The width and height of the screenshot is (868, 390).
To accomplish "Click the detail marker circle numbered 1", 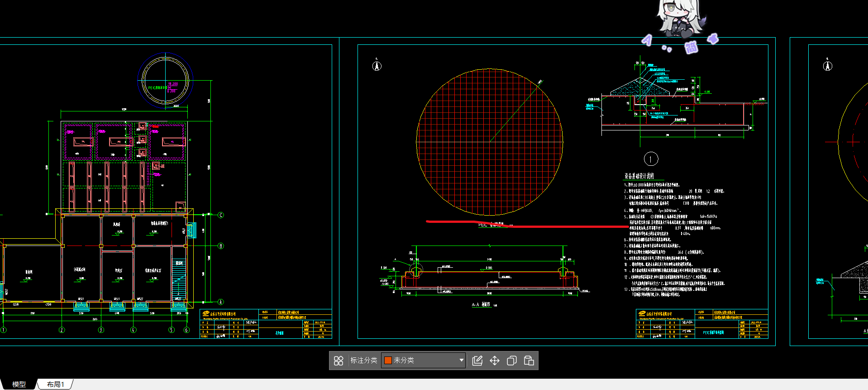I will (x=651, y=159).
